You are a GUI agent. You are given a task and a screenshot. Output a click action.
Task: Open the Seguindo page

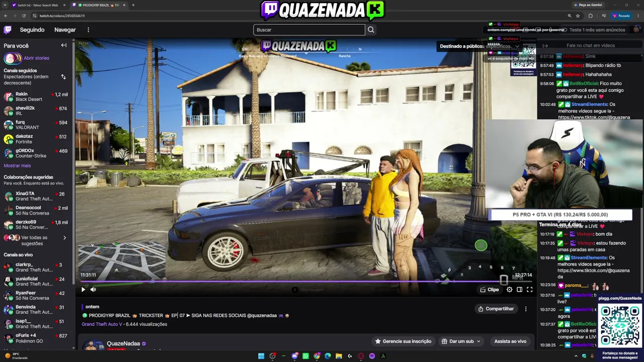[x=32, y=30]
